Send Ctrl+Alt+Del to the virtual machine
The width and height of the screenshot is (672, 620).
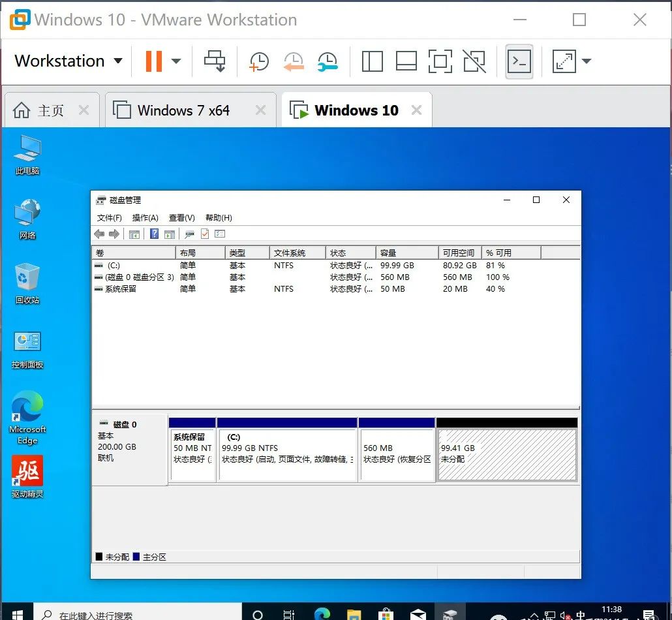[x=215, y=61]
